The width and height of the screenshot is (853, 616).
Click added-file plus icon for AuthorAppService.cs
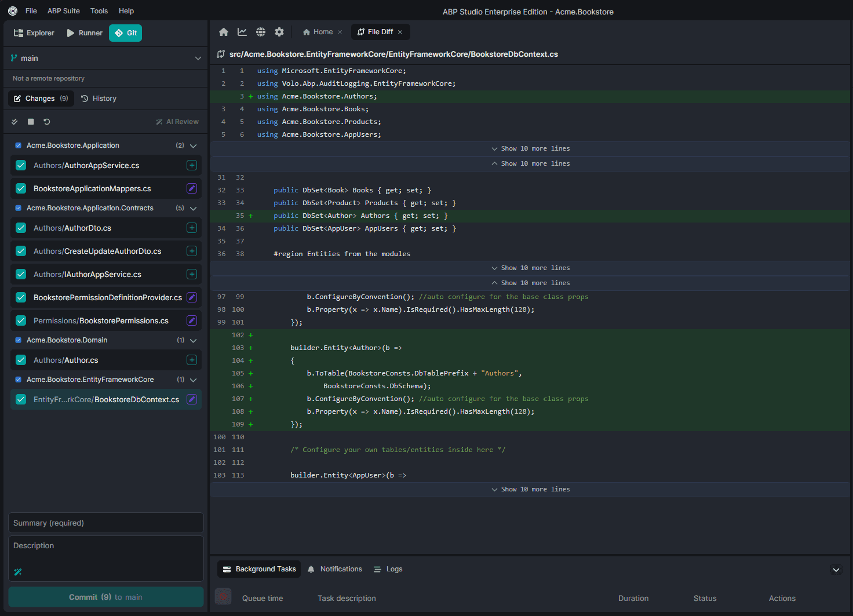192,165
